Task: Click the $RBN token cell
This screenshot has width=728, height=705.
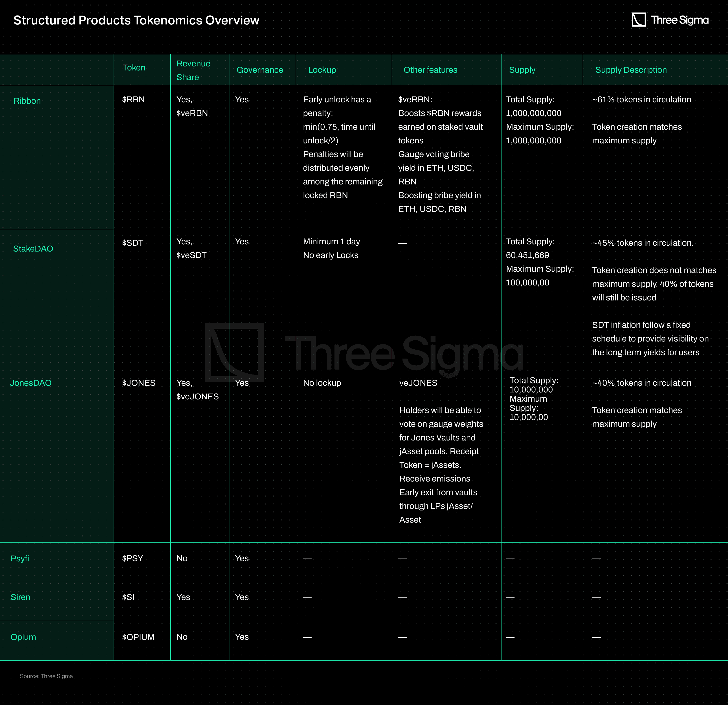Action: pyautogui.click(x=133, y=99)
